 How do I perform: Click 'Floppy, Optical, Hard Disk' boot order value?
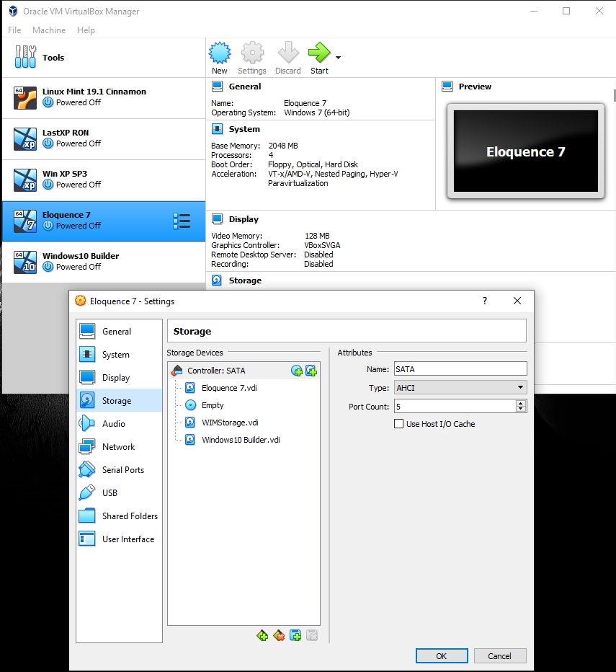tap(313, 164)
